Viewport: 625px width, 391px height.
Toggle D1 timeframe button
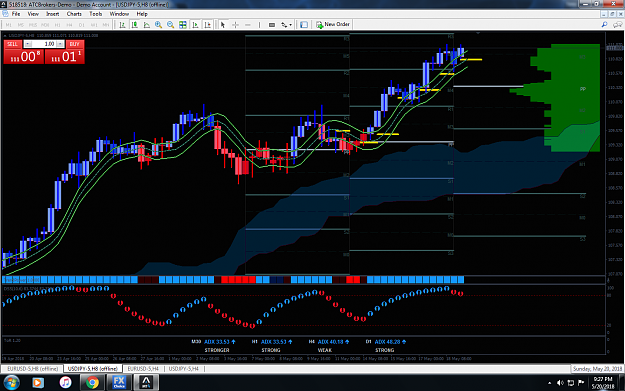click(82, 25)
